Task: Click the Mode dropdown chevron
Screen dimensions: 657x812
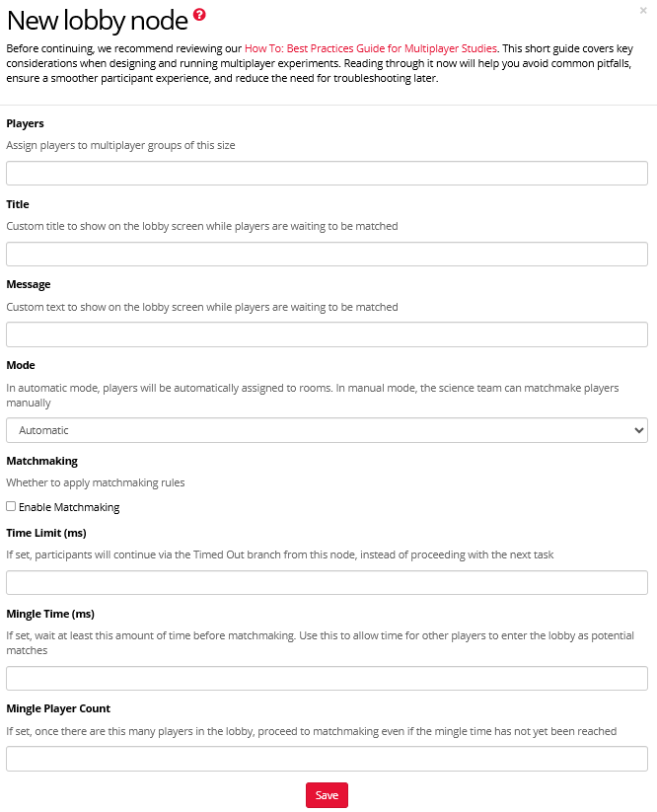Action: 639,429
